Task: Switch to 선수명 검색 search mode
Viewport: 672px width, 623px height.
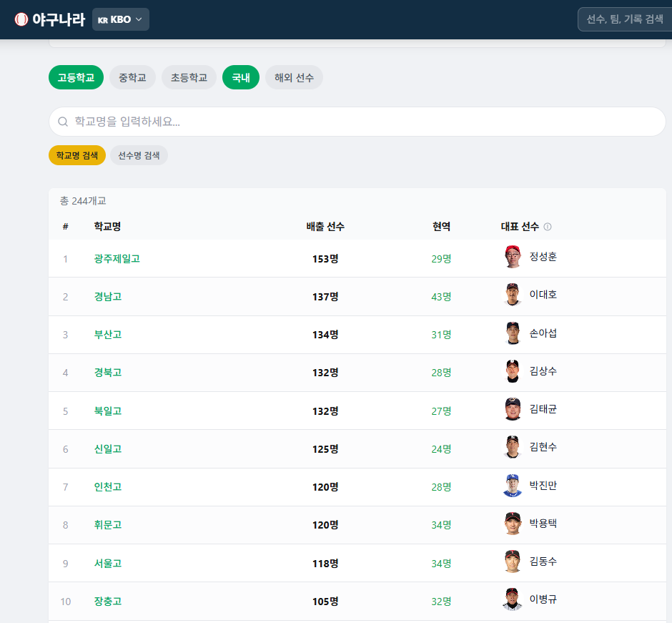Action: (139, 155)
